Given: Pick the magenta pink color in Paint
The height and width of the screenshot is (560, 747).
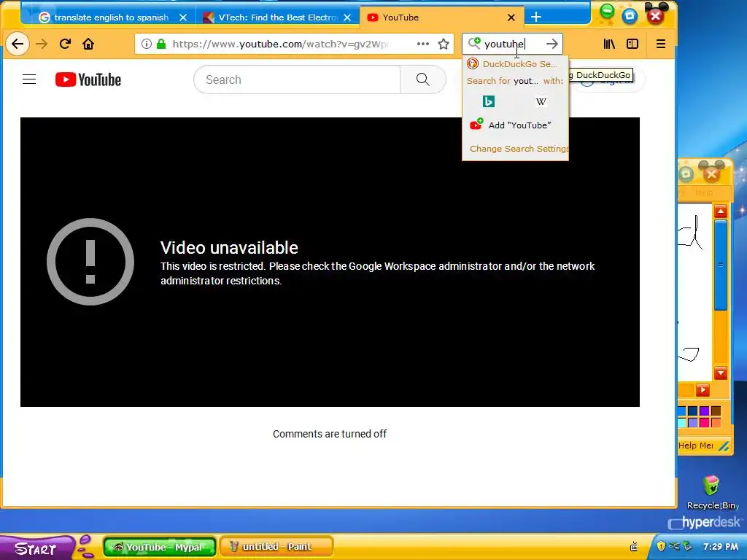Looking at the screenshot, I should pos(704,422).
